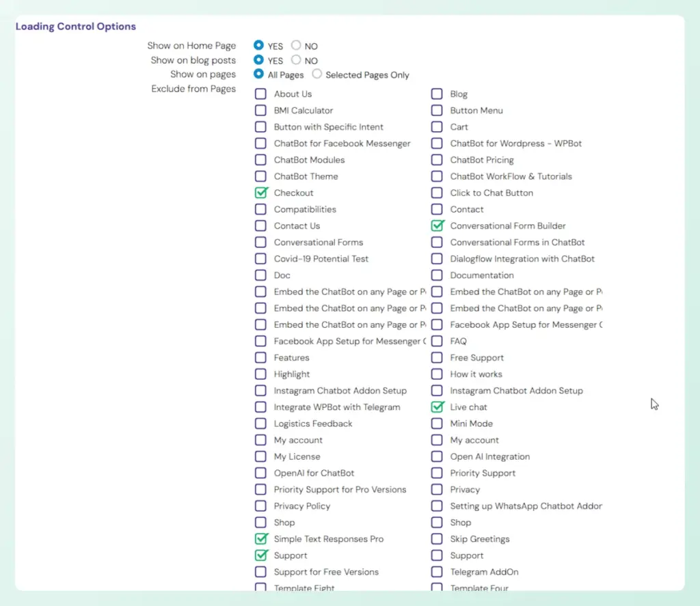This screenshot has width=700, height=606.
Task: Check the Integrate WPBot with Telegram checkbox
Action: [x=260, y=407]
